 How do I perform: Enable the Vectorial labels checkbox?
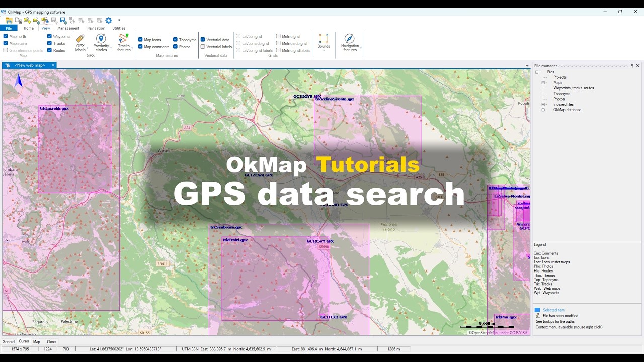coord(203,47)
